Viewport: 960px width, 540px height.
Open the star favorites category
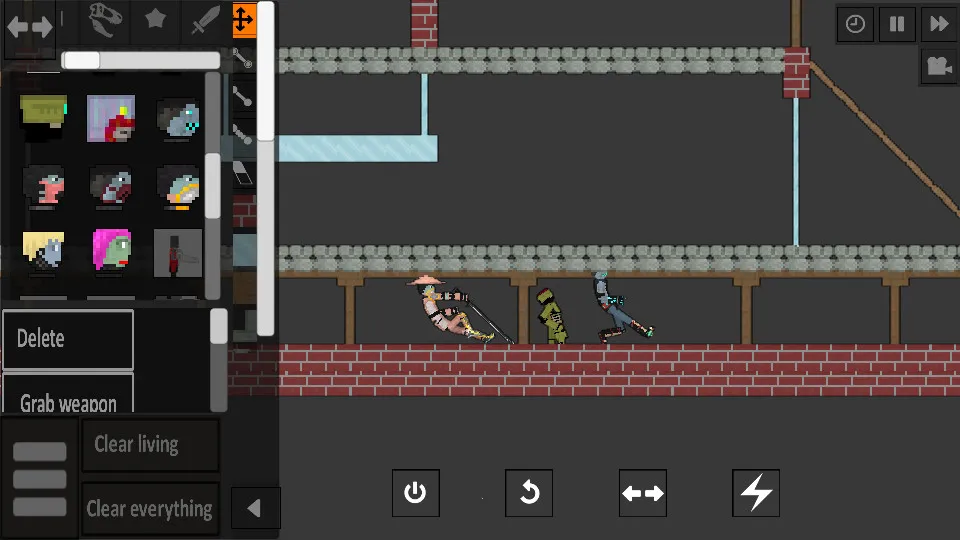[155, 20]
